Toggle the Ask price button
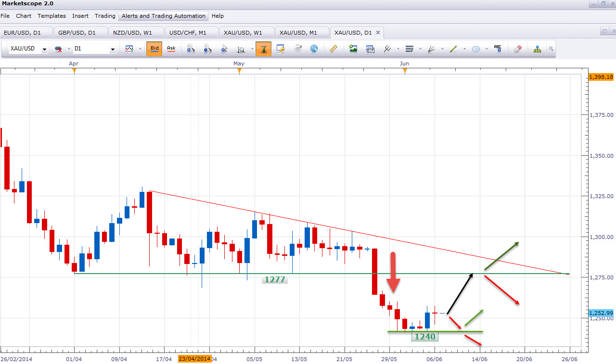 171,49
